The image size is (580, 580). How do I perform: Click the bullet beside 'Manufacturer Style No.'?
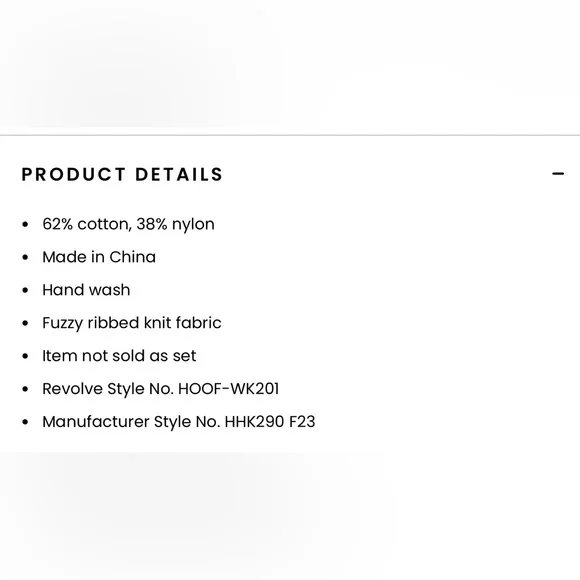click(25, 422)
